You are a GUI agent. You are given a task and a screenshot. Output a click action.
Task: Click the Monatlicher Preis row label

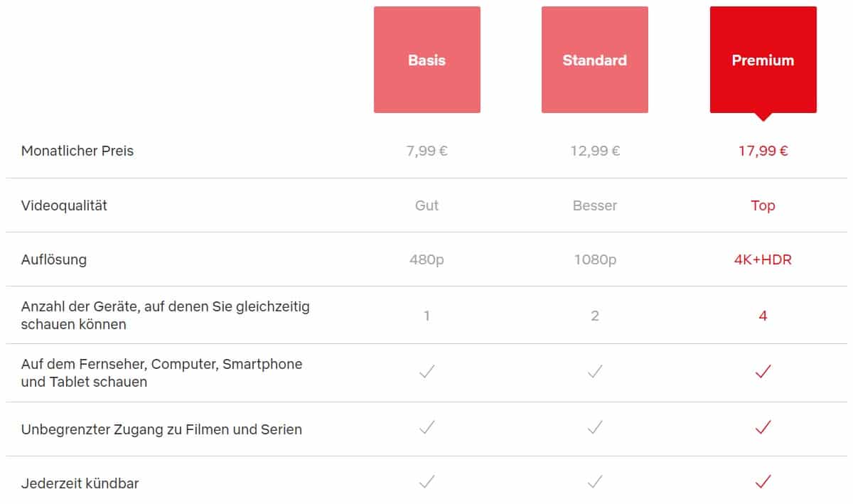tap(77, 151)
